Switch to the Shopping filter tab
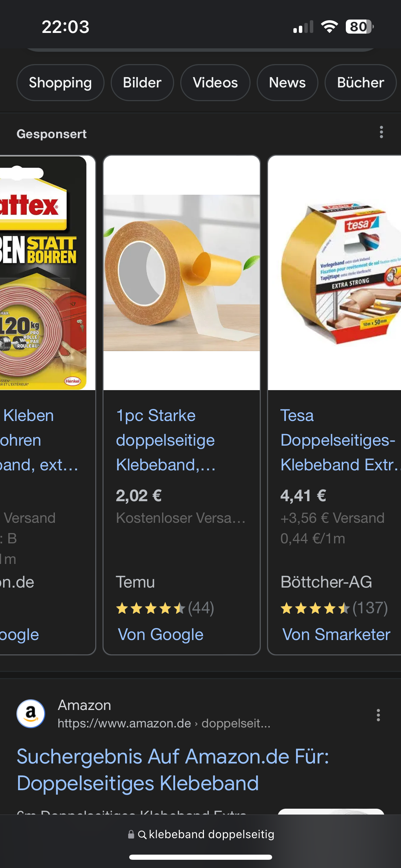Image resolution: width=401 pixels, height=868 pixels. [60, 83]
